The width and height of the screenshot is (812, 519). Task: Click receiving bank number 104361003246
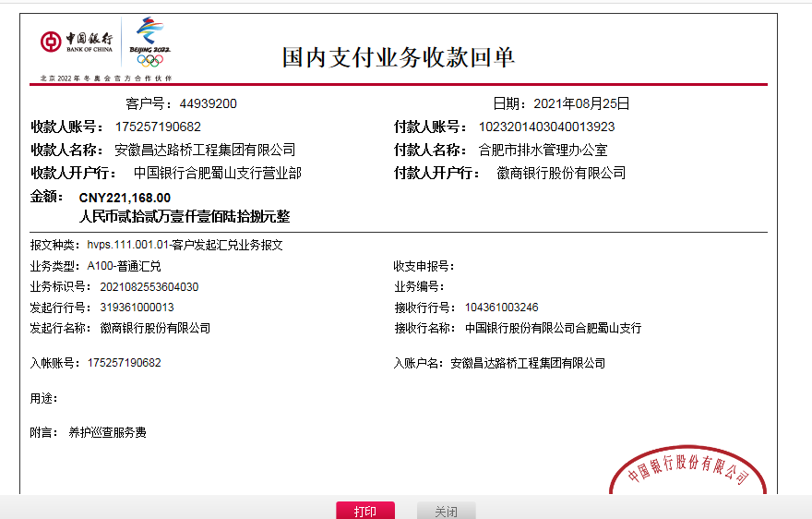[501, 308]
